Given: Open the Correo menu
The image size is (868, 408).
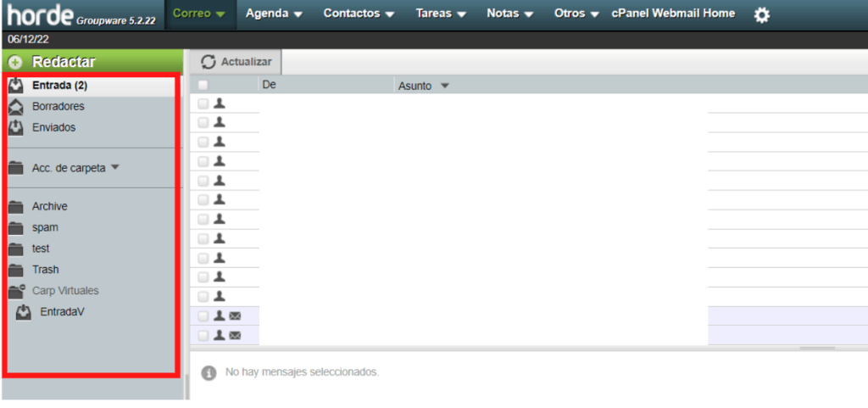Looking at the screenshot, I should pos(199,14).
